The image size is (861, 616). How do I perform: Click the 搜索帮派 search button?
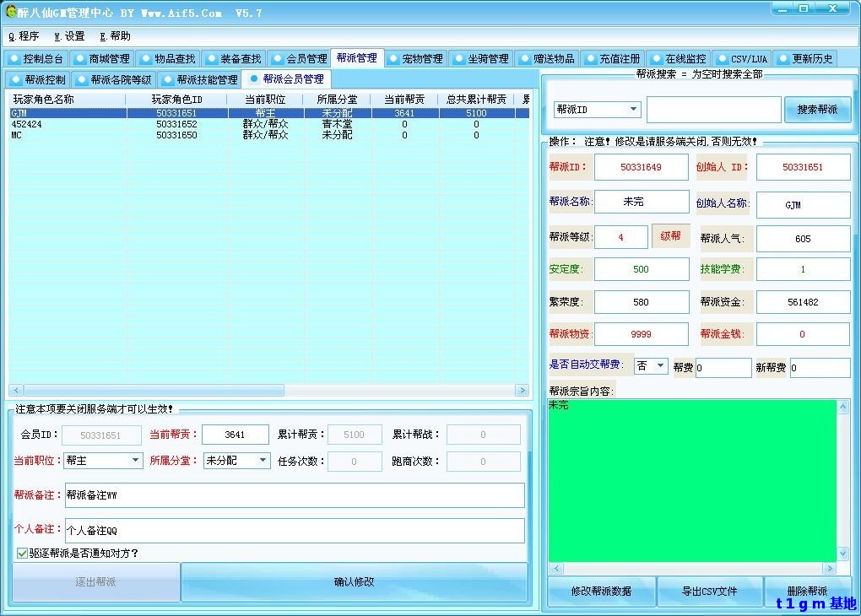click(x=816, y=109)
